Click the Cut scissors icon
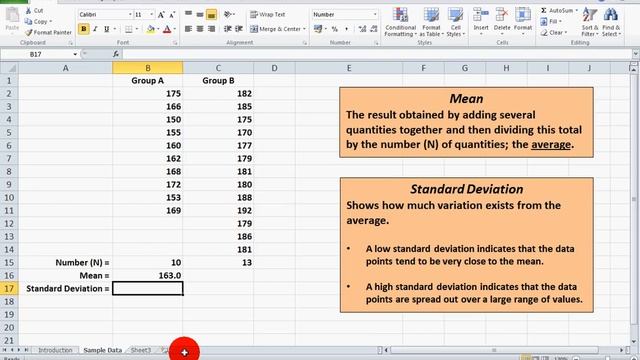 click(x=29, y=10)
